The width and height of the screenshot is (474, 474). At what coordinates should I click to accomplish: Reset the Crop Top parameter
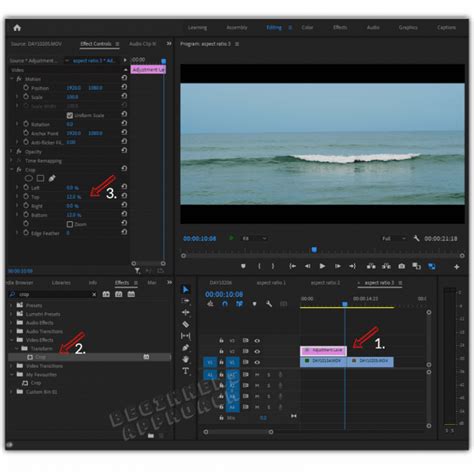(x=124, y=197)
